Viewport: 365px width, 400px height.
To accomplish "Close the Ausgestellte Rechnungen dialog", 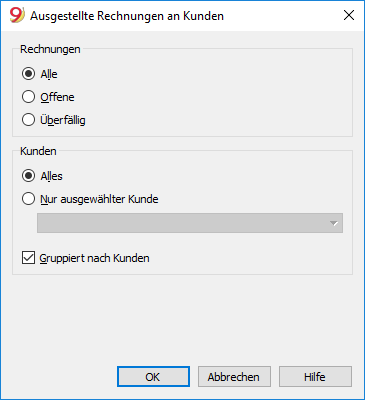I will [x=349, y=15].
